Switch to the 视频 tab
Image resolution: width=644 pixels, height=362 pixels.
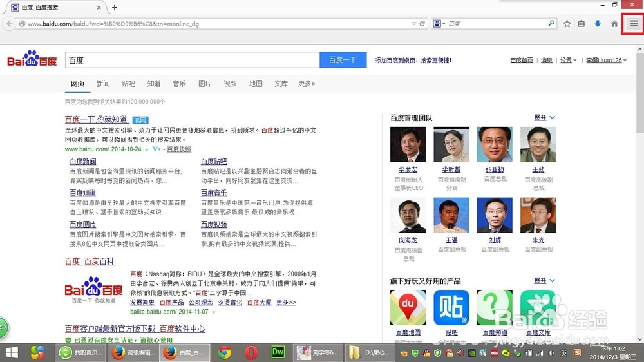pos(230,84)
